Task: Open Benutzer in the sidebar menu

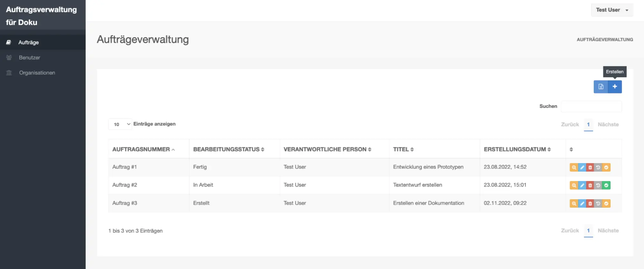Action: [30, 58]
